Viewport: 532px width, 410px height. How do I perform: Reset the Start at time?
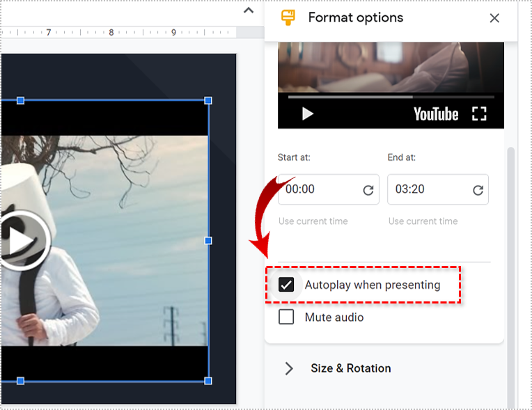tap(368, 190)
